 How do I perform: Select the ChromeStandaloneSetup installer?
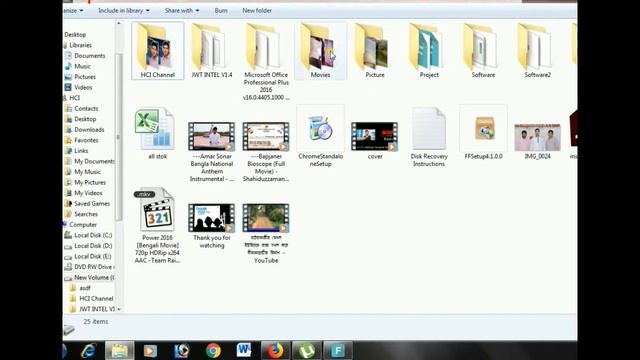click(320, 136)
